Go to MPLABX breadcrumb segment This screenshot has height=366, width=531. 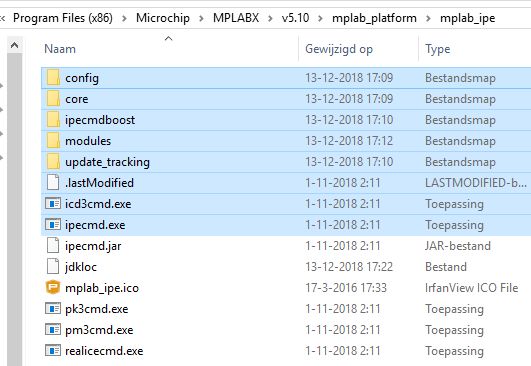pos(236,18)
